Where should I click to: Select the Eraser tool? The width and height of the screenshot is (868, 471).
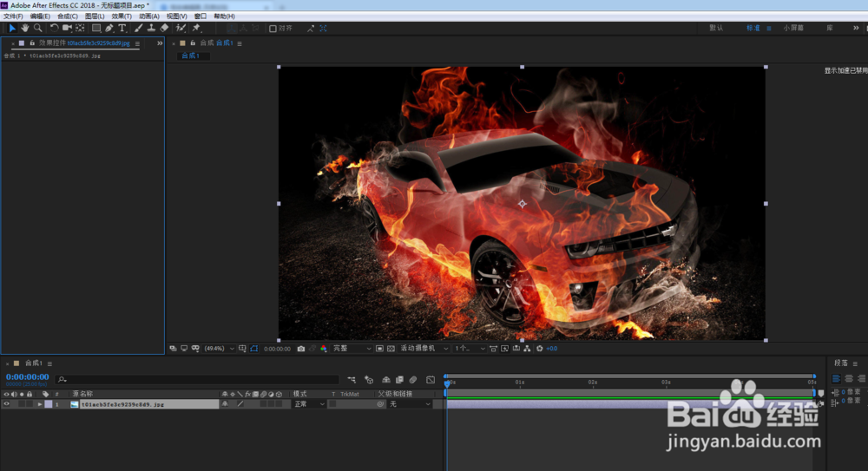(164, 28)
